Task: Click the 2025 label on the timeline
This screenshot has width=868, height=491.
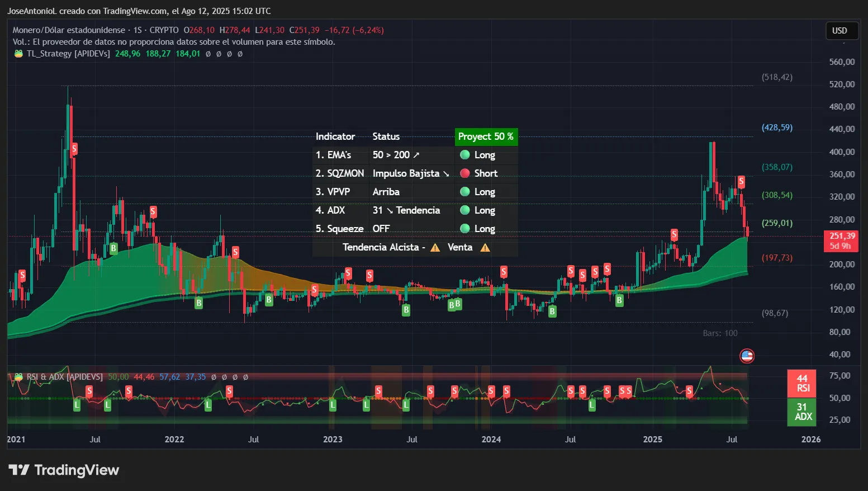Action: pyautogui.click(x=652, y=440)
